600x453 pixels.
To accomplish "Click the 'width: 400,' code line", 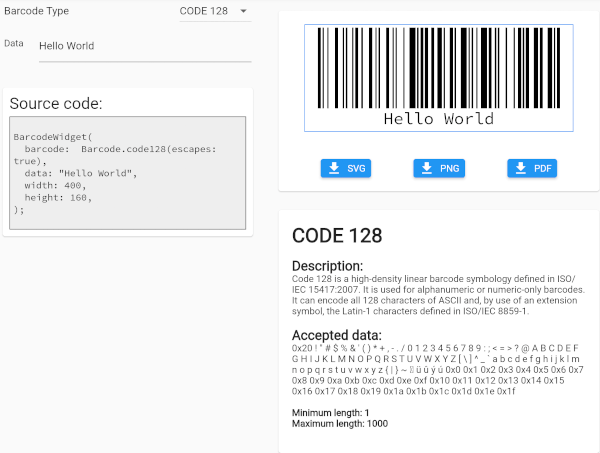I will (55, 186).
